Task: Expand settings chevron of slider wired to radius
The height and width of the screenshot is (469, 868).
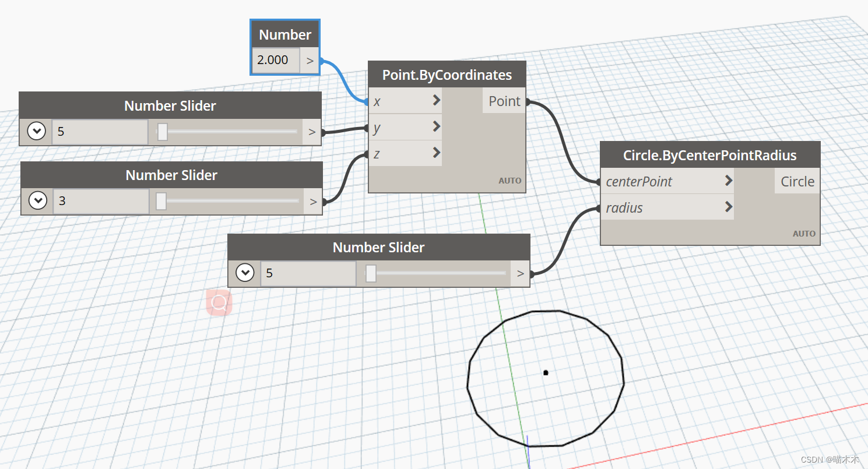Action: click(245, 273)
